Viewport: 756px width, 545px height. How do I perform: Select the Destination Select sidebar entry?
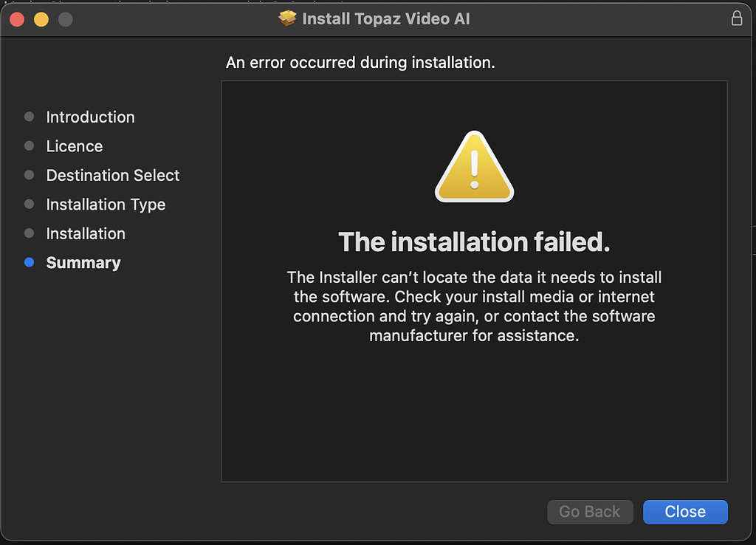tap(112, 175)
